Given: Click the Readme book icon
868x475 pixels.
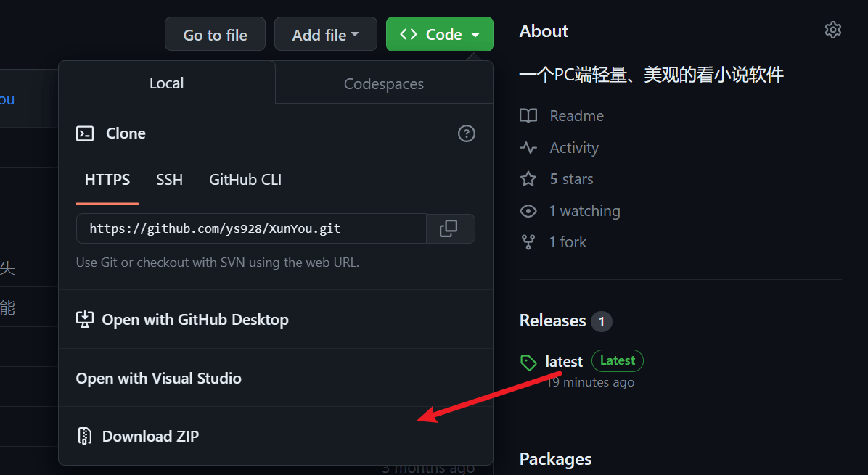Looking at the screenshot, I should [528, 115].
